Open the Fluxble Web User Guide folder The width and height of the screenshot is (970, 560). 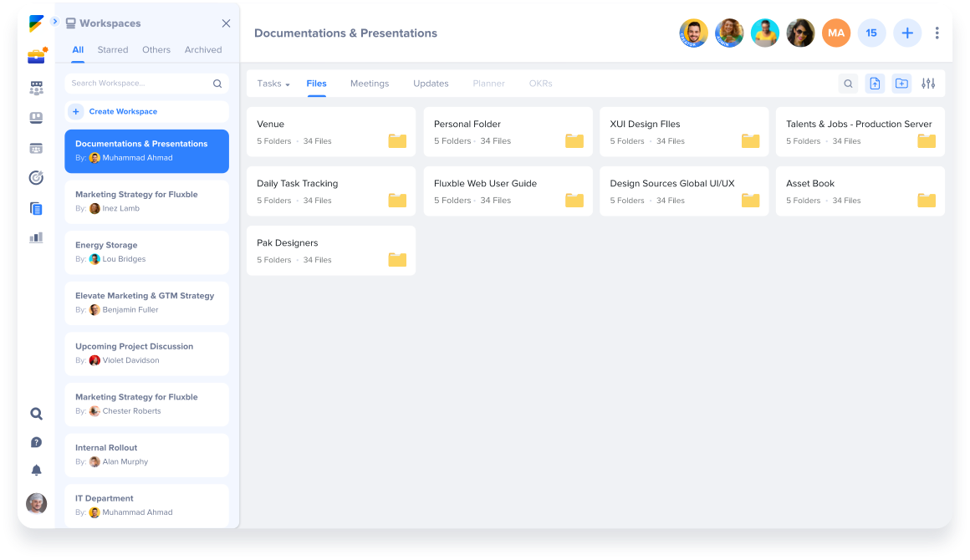click(x=508, y=191)
